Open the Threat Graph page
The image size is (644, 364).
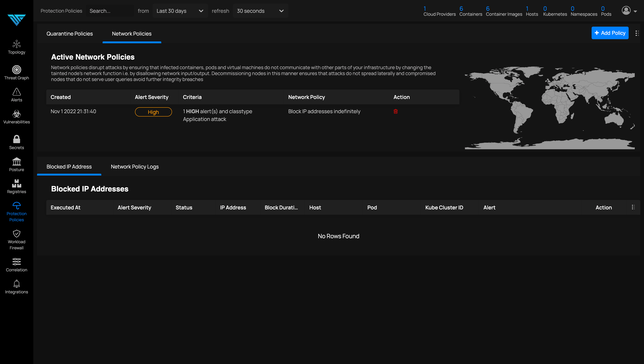pyautogui.click(x=16, y=73)
